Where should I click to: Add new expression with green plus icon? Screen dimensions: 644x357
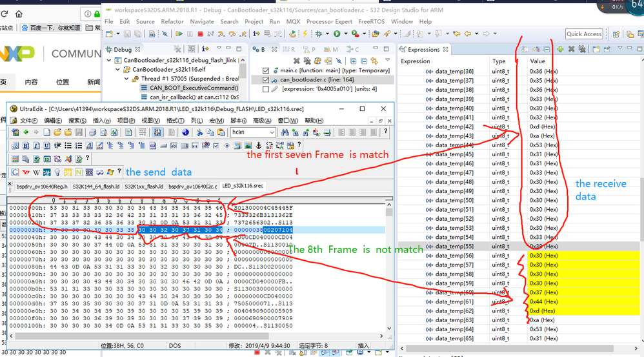[x=560, y=49]
